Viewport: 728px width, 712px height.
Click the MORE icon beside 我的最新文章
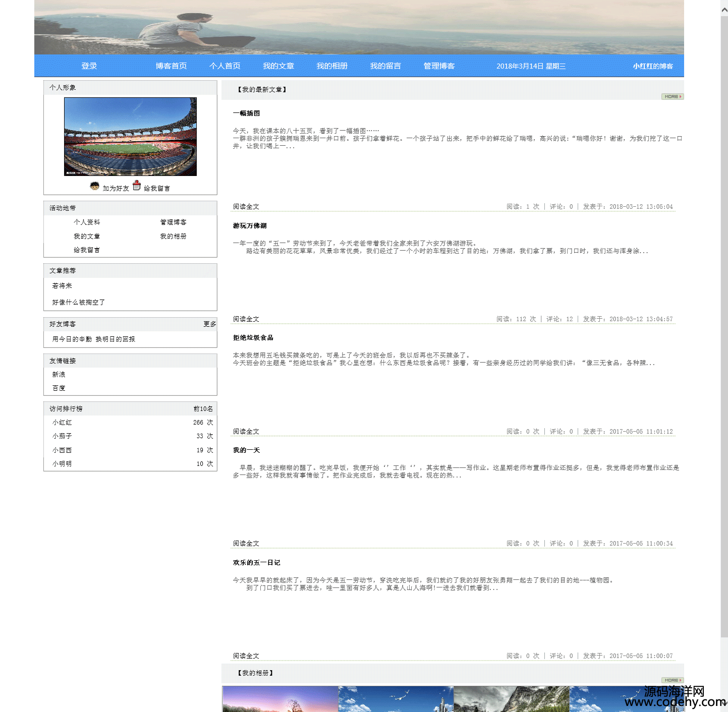[673, 96]
